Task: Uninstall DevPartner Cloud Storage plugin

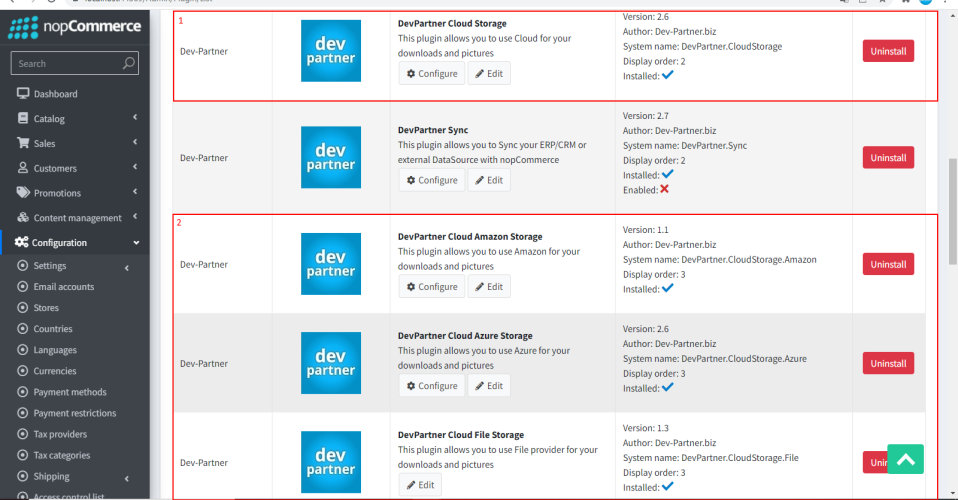Action: click(x=888, y=51)
